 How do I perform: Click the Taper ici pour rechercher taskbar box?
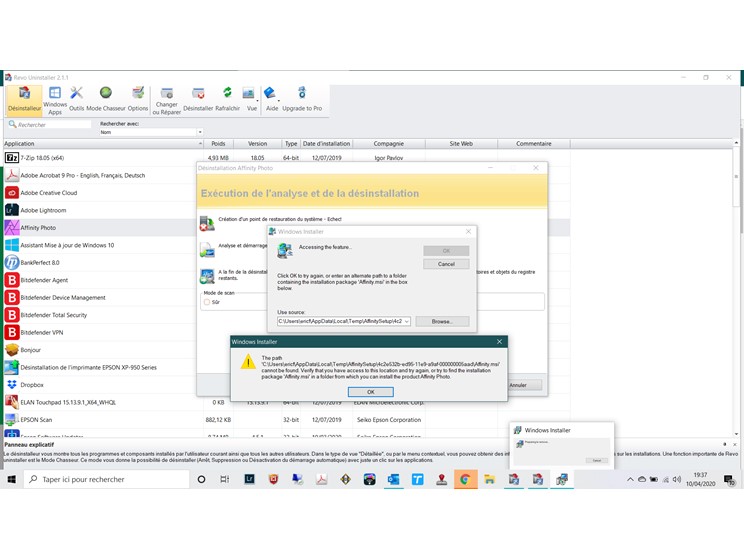pos(107,479)
